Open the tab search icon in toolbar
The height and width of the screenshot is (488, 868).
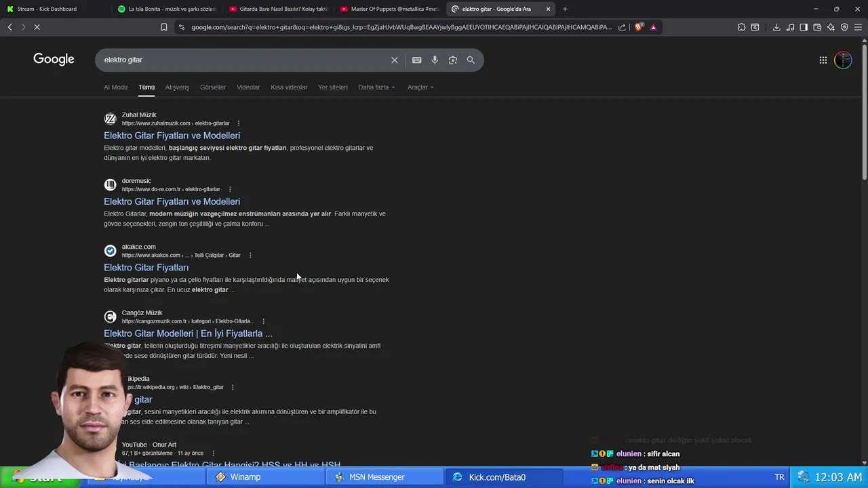[755, 27]
